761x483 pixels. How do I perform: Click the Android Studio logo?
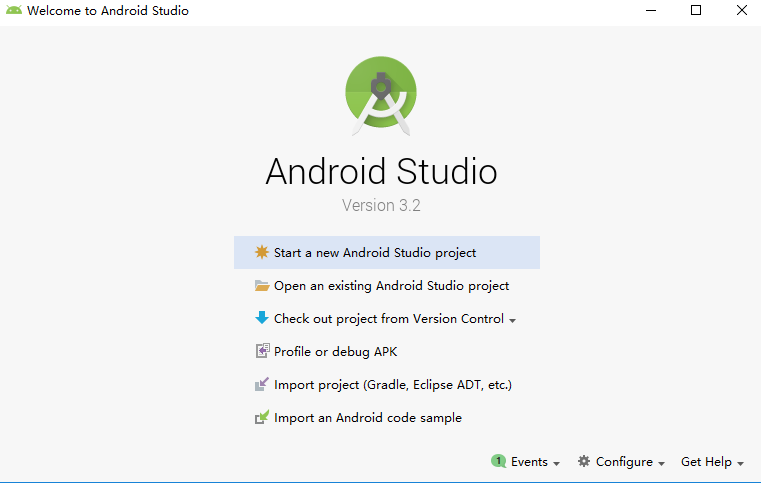(381, 96)
